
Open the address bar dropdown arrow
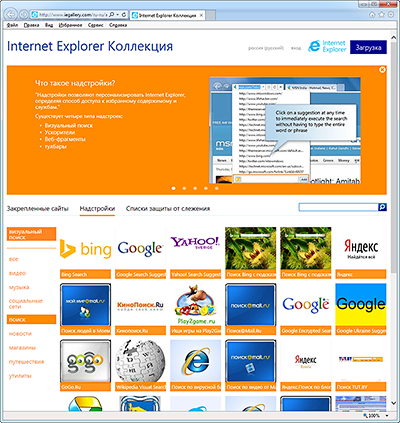click(118, 15)
